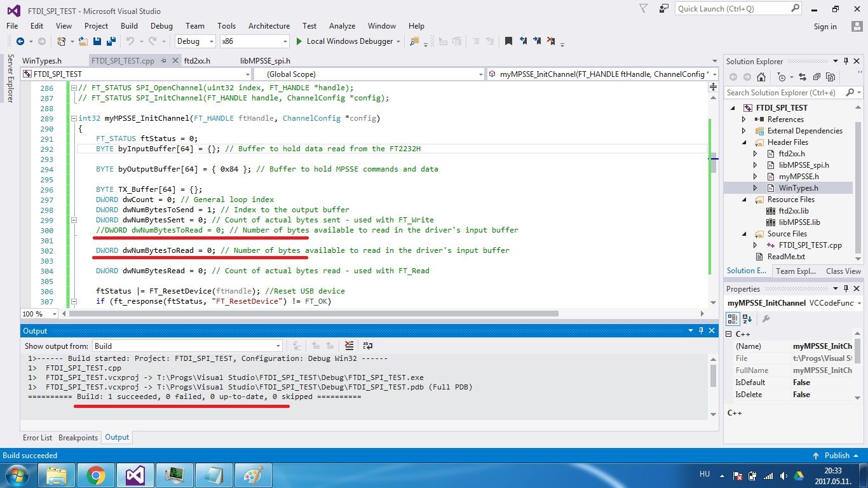868x488 pixels.
Task: Undo last action in toolbar
Action: pyautogui.click(x=130, y=41)
